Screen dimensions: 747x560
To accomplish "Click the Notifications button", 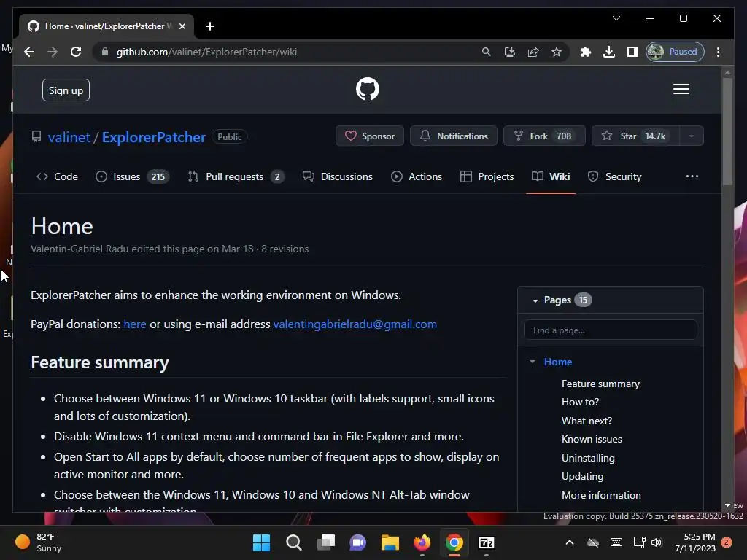I will pyautogui.click(x=454, y=136).
